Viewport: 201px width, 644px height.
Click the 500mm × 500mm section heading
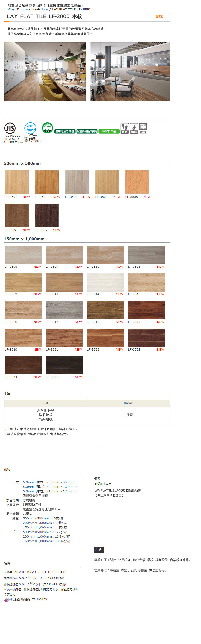pyautogui.click(x=22, y=163)
